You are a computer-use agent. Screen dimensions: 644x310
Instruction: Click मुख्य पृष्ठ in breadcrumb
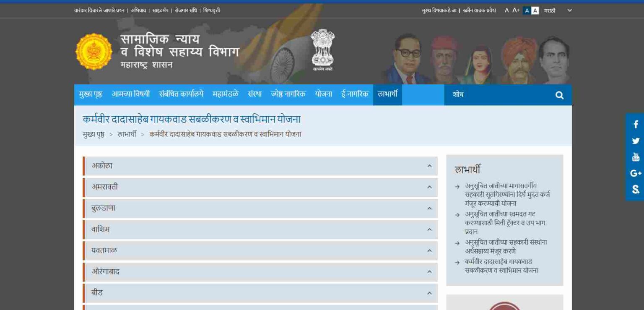click(x=93, y=135)
